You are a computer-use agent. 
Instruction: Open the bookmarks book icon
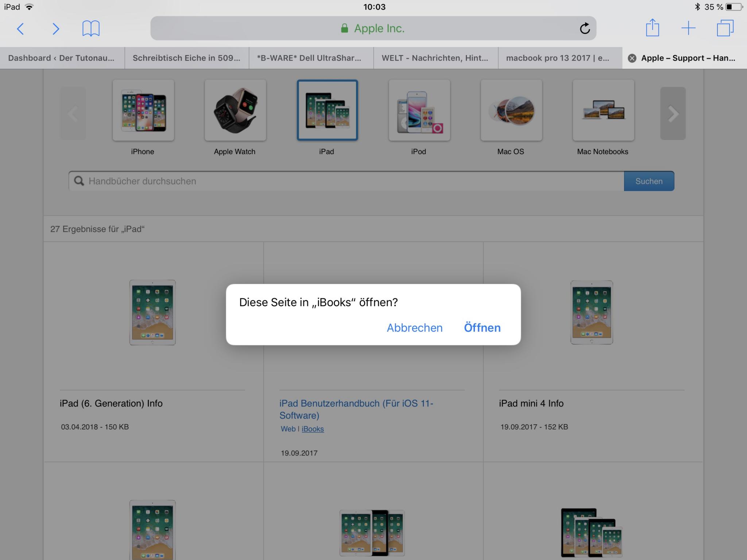(x=91, y=28)
